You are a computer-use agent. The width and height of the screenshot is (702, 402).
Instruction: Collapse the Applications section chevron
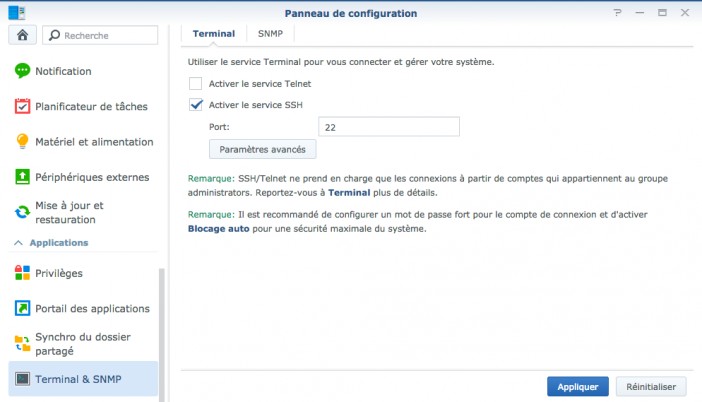coord(18,243)
